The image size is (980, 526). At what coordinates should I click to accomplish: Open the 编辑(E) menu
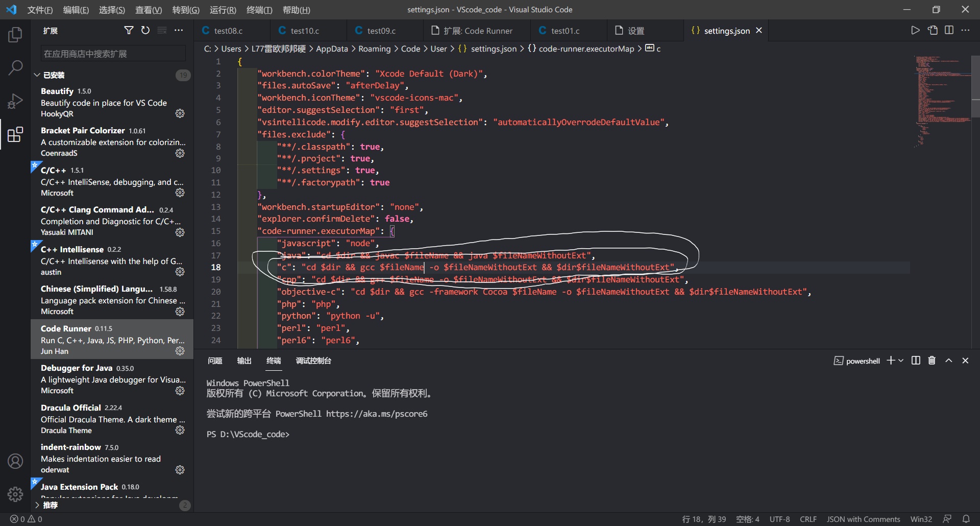click(76, 10)
